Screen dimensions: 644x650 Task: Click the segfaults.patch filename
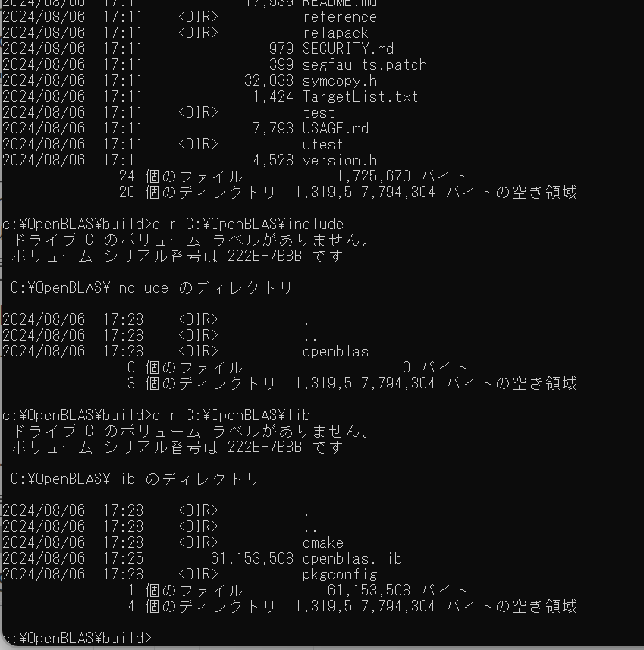tap(365, 65)
